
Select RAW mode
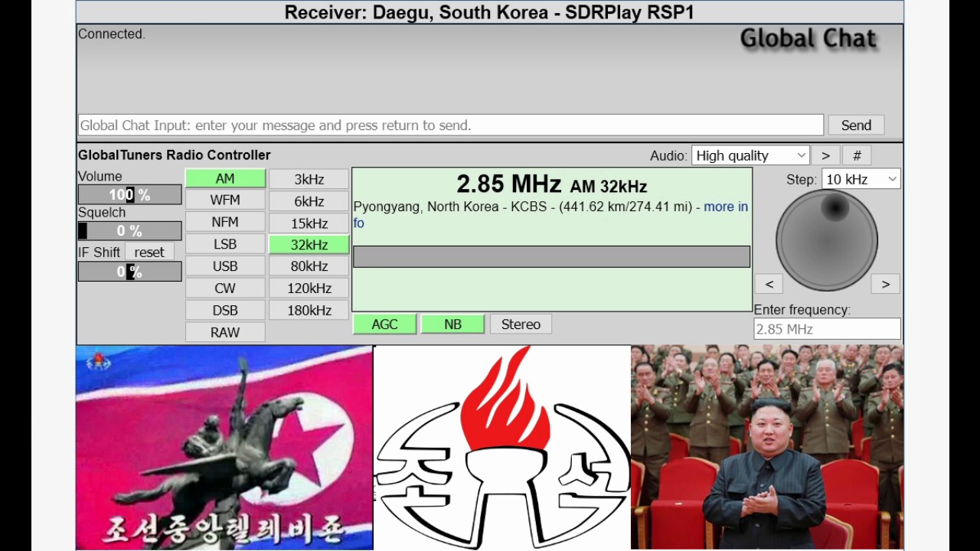(x=225, y=332)
